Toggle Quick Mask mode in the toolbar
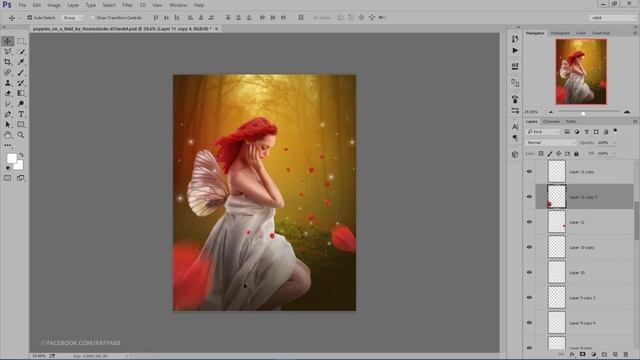640x360 pixels. (x=8, y=178)
